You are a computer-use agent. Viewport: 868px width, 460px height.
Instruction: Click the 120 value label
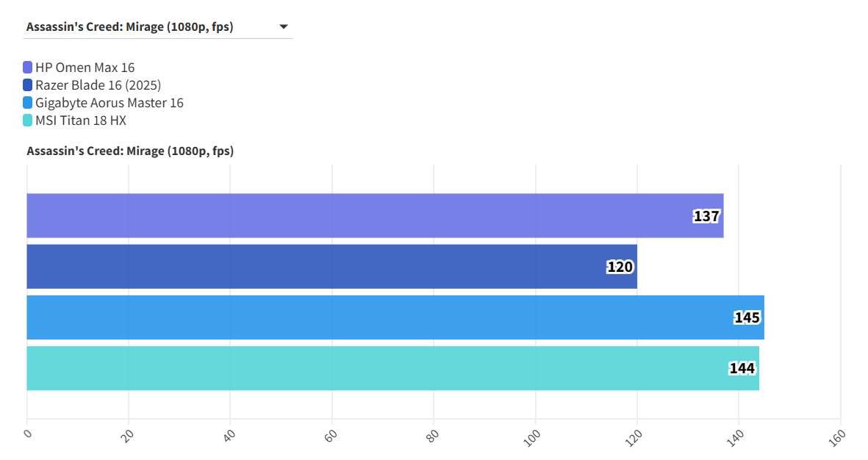pyautogui.click(x=620, y=267)
